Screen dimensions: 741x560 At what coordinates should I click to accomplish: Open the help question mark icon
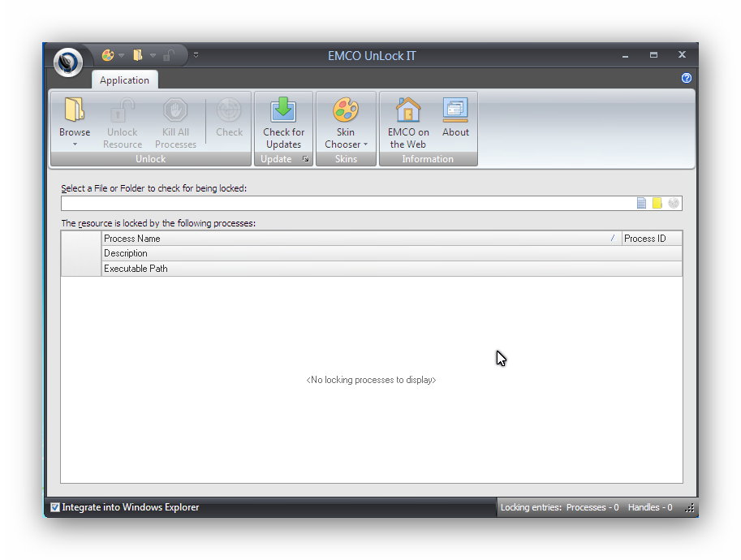pyautogui.click(x=686, y=78)
